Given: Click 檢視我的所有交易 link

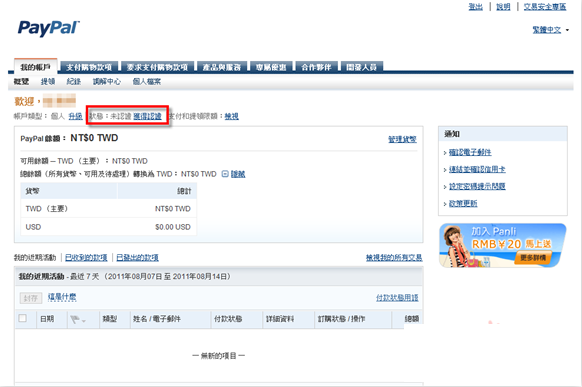Looking at the screenshot, I should pos(394,258).
